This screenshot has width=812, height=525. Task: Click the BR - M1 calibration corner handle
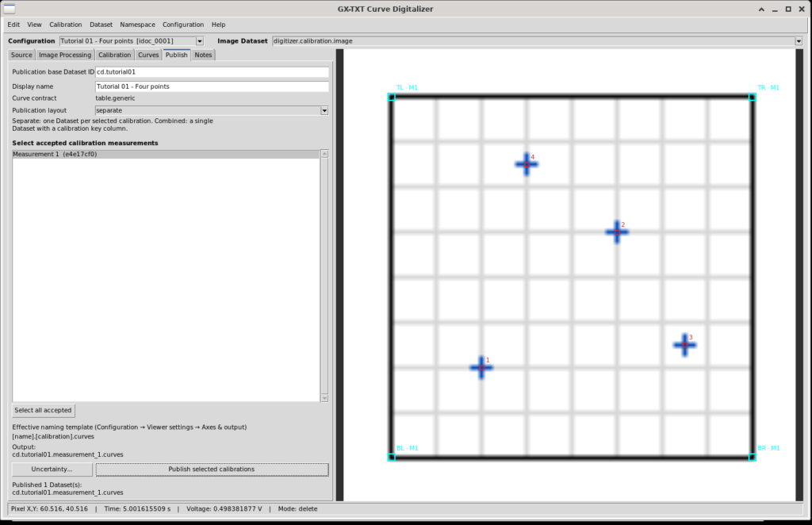(753, 457)
